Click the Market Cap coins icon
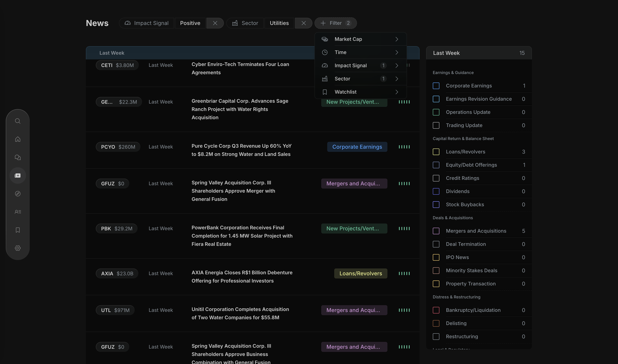Image resolution: width=618 pixels, height=364 pixels. pyautogui.click(x=325, y=39)
